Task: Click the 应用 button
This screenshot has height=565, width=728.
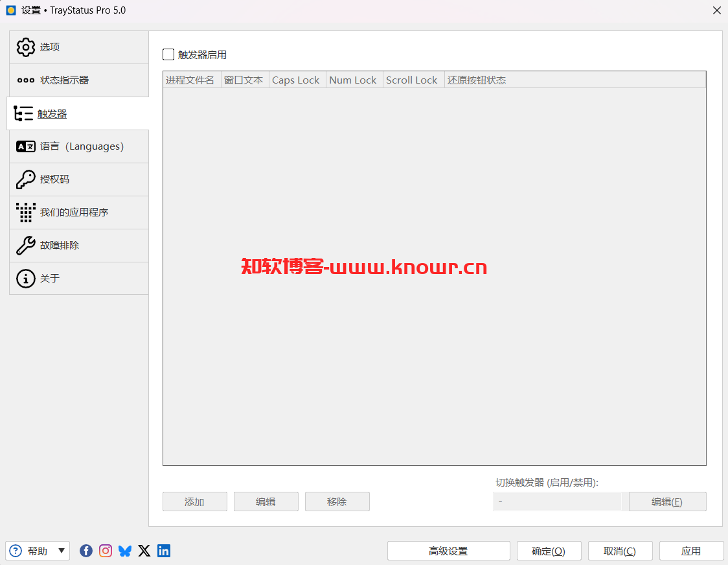Action: point(691,551)
